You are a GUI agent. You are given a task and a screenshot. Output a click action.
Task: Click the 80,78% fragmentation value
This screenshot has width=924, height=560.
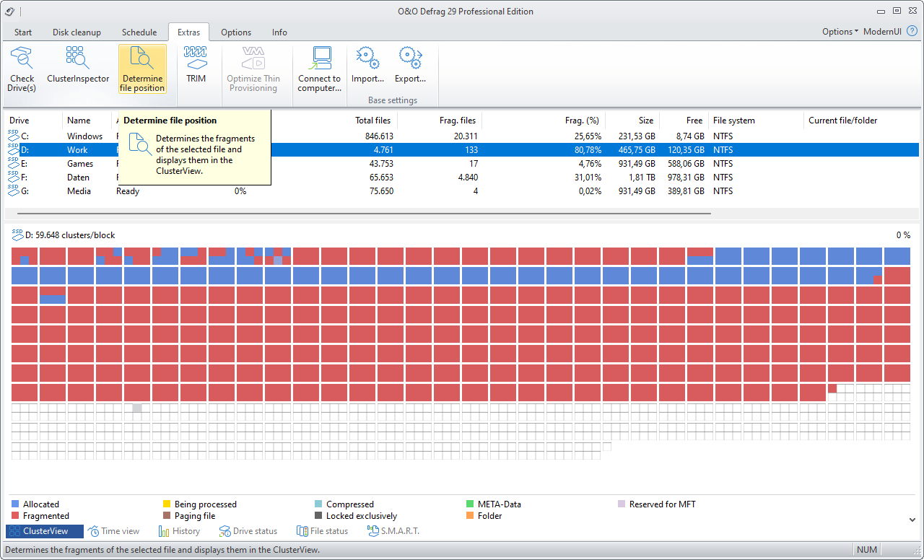tap(587, 149)
